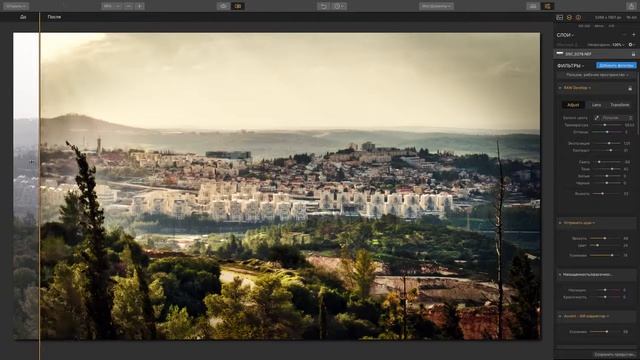Open the Tools dropdown in the toolbar
The width and height of the screenshot is (640, 360).
click(436, 6)
